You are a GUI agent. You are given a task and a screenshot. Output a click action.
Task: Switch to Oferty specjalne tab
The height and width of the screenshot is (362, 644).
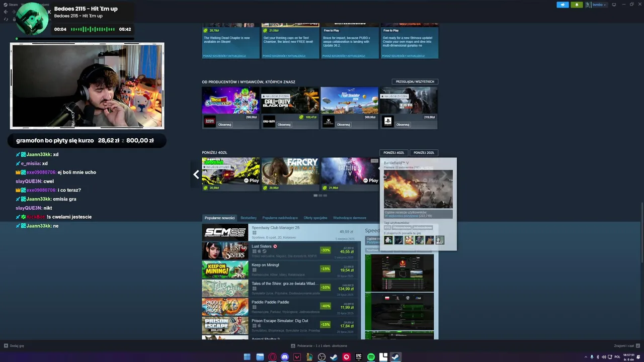(x=315, y=218)
